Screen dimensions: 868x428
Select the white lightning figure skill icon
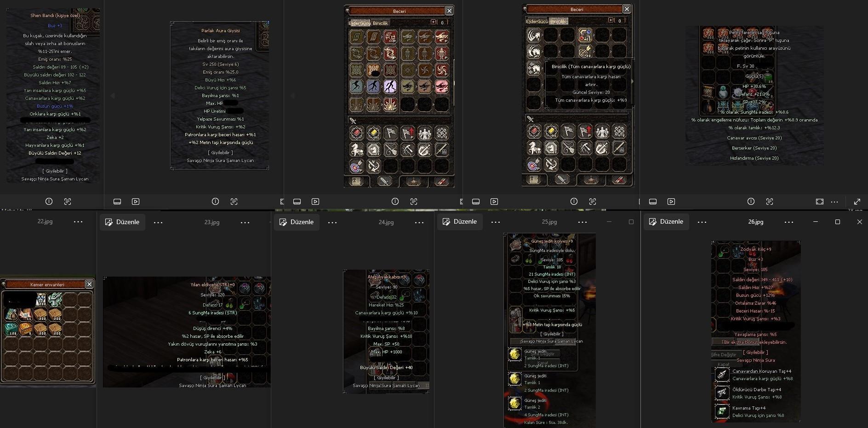[390, 86]
